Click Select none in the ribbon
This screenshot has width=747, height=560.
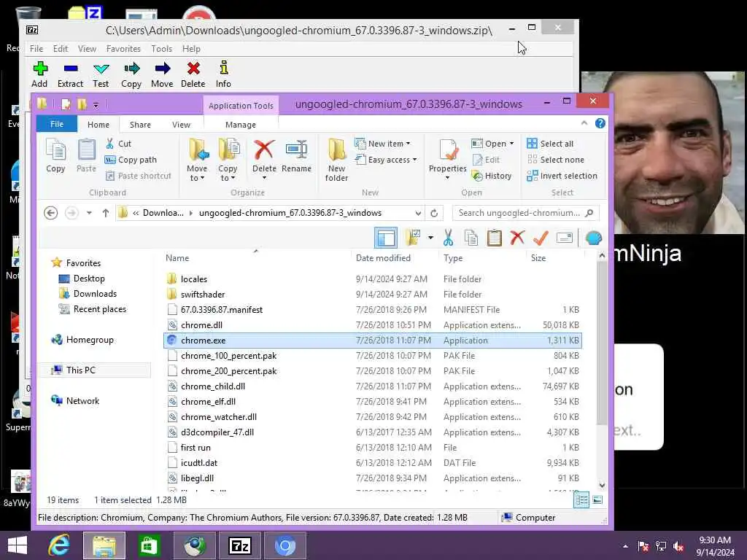click(x=555, y=160)
